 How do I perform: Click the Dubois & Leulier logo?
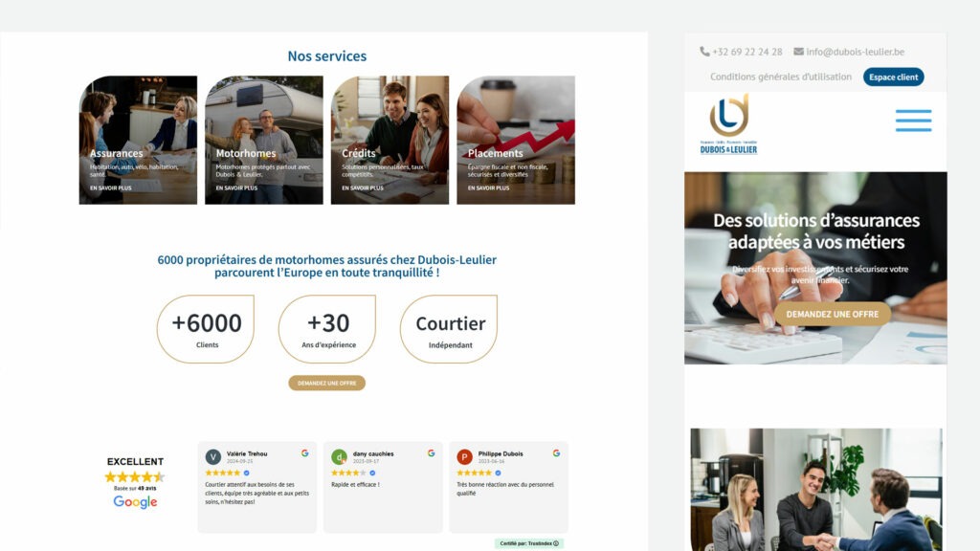[x=728, y=123]
